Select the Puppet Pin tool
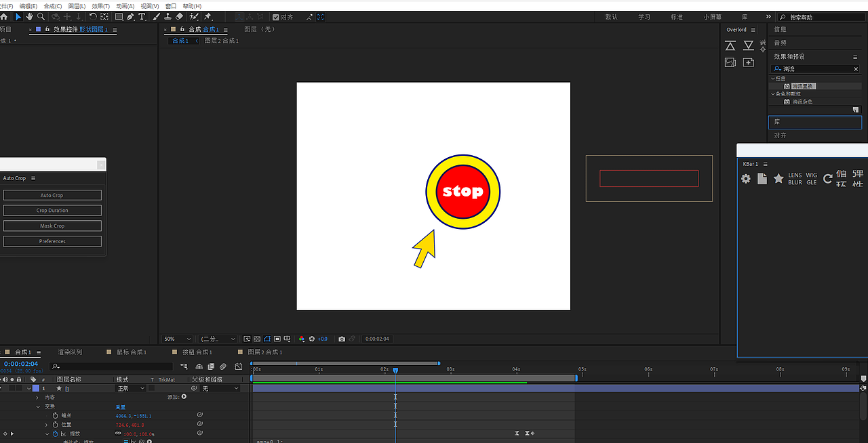The width and height of the screenshot is (868, 443). pos(208,16)
